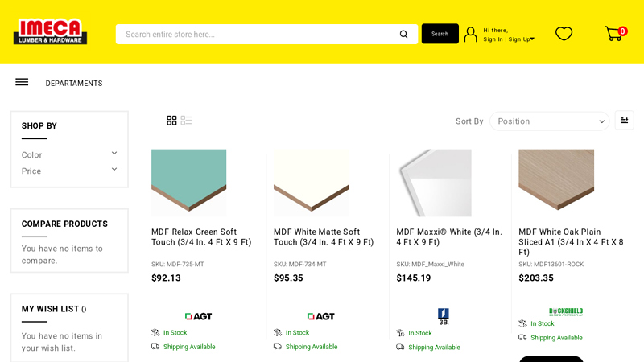Click the AGT brand logo under MDF Relax Green
Image resolution: width=644 pixels, height=362 pixels.
pos(199,316)
